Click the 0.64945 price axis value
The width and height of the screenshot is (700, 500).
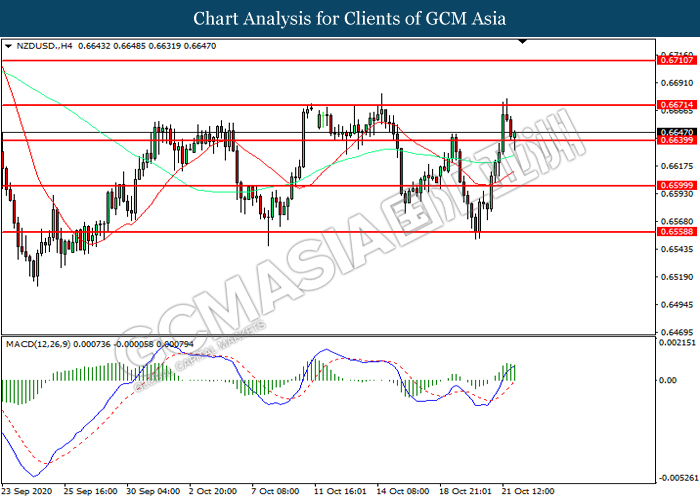pos(676,304)
